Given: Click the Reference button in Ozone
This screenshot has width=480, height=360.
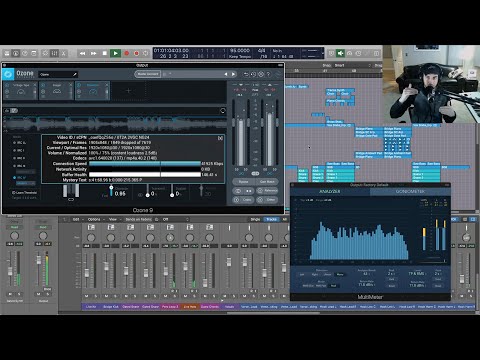Looking at the screenshot, I should [x=267, y=191].
